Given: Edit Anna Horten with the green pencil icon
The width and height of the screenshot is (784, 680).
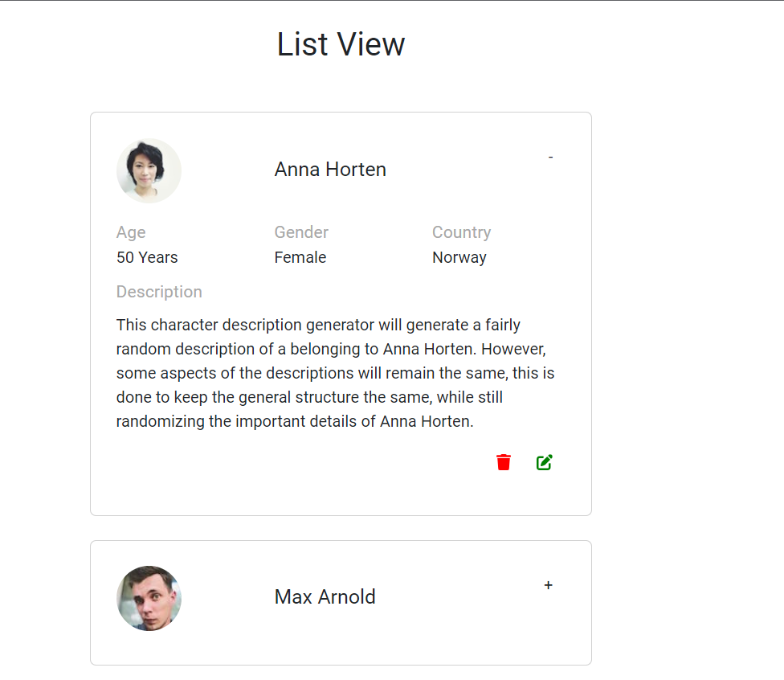Looking at the screenshot, I should [544, 462].
